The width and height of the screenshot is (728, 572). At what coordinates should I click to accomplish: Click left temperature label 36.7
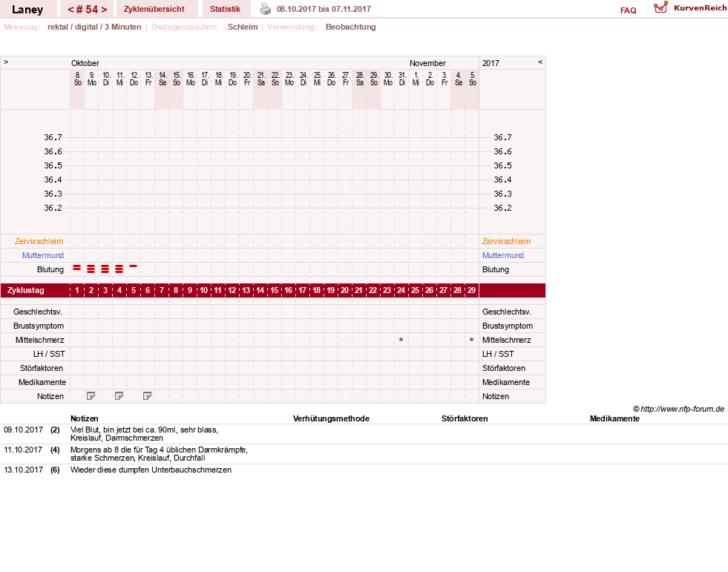click(53, 137)
